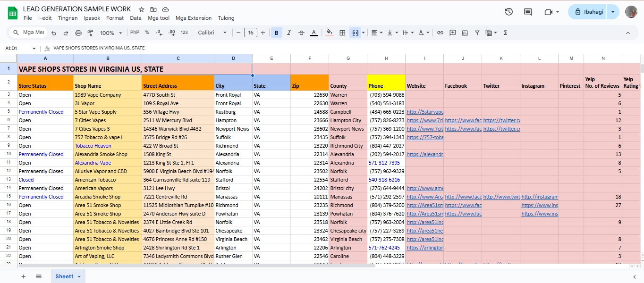
Task: Open the version history clock icon
Action: [x=508, y=12]
